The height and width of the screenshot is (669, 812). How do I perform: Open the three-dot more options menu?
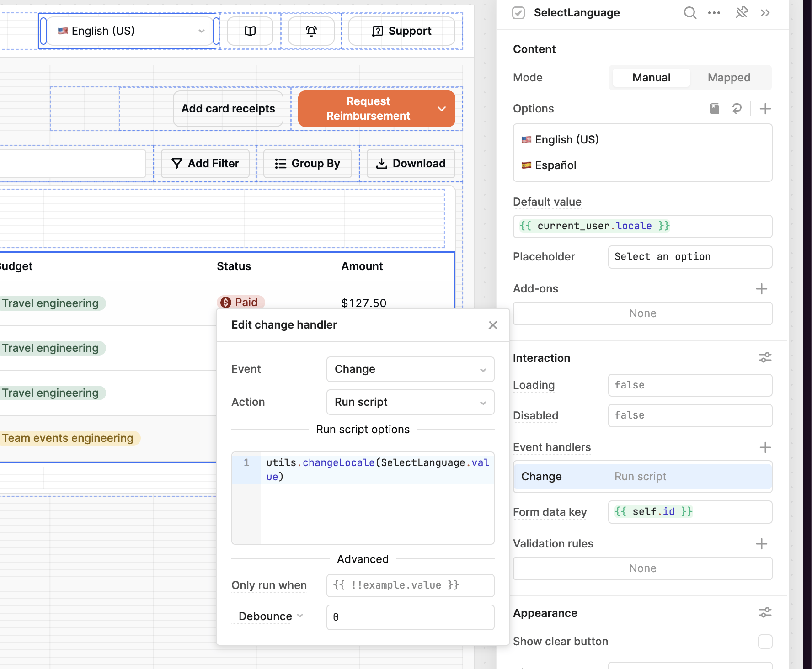click(714, 13)
